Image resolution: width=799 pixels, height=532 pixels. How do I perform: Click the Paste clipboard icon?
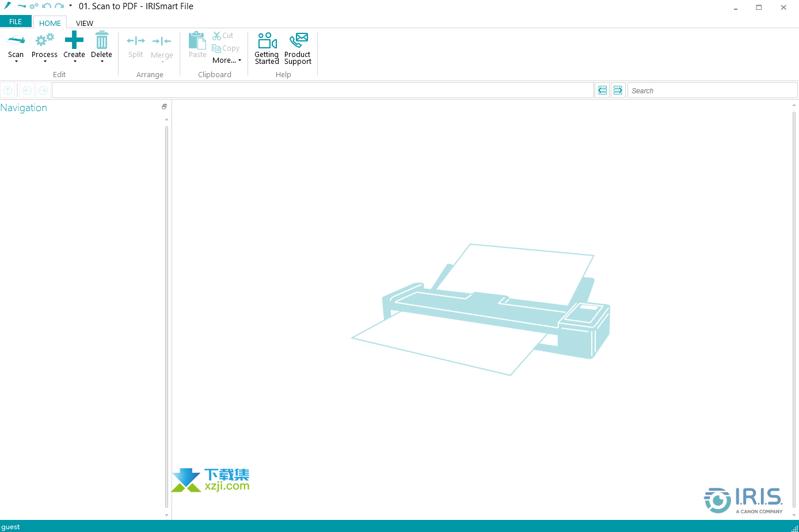197,40
